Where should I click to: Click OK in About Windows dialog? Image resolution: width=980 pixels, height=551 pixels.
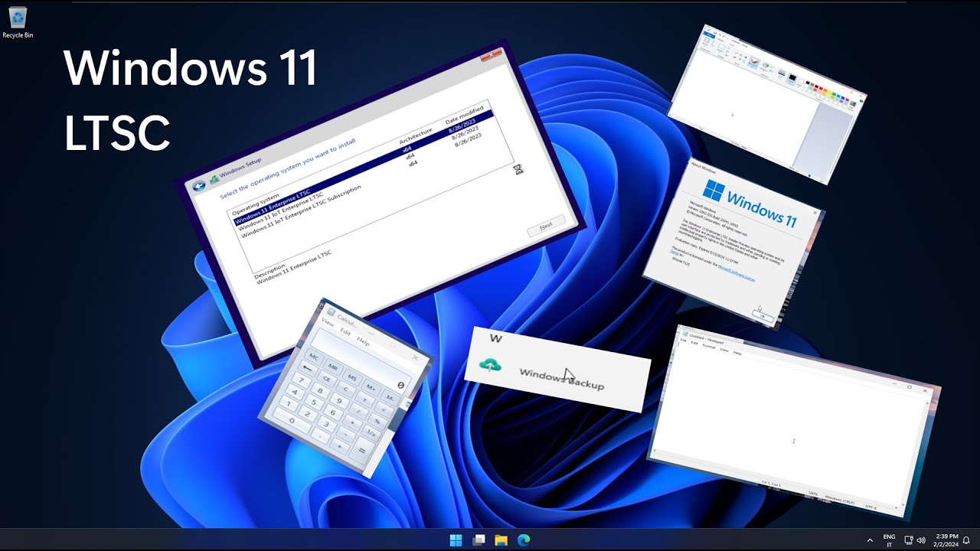[761, 315]
